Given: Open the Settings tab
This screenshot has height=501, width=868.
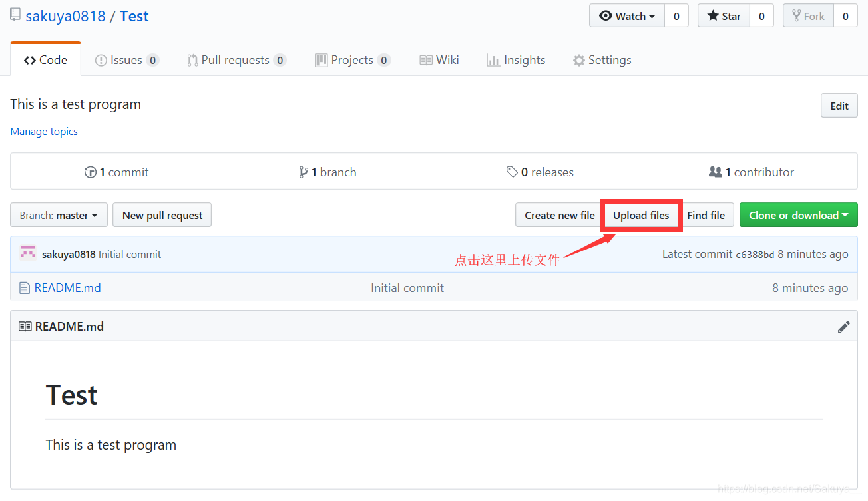Looking at the screenshot, I should (x=602, y=60).
